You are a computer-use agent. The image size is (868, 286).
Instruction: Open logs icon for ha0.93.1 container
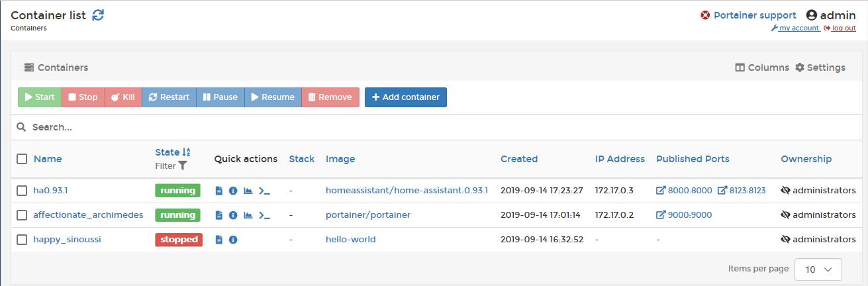tap(219, 191)
